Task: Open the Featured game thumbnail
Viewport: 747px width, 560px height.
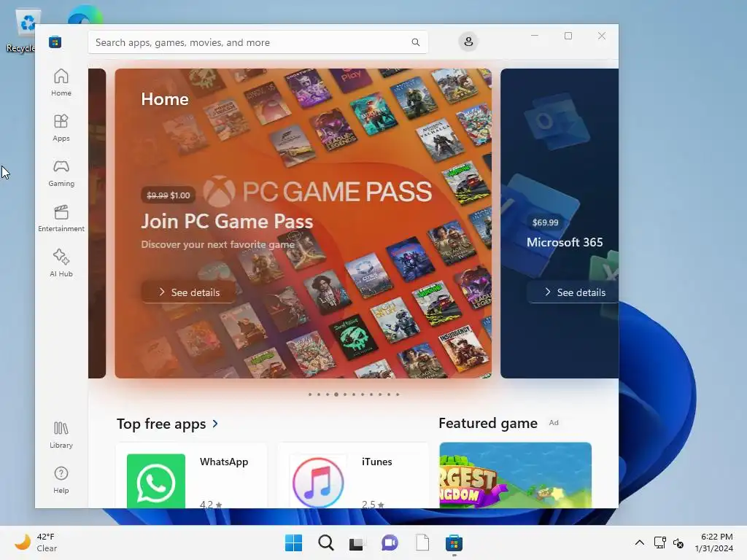Action: [x=516, y=475]
